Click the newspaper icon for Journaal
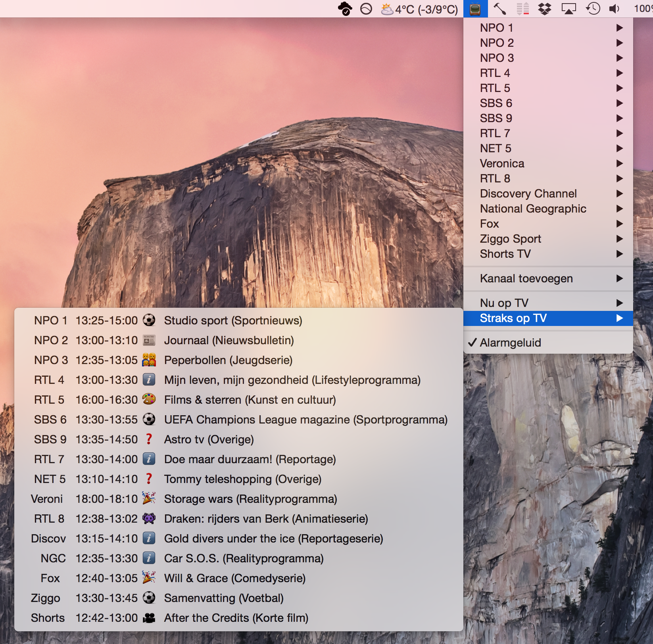This screenshot has height=644, width=653. point(149,340)
